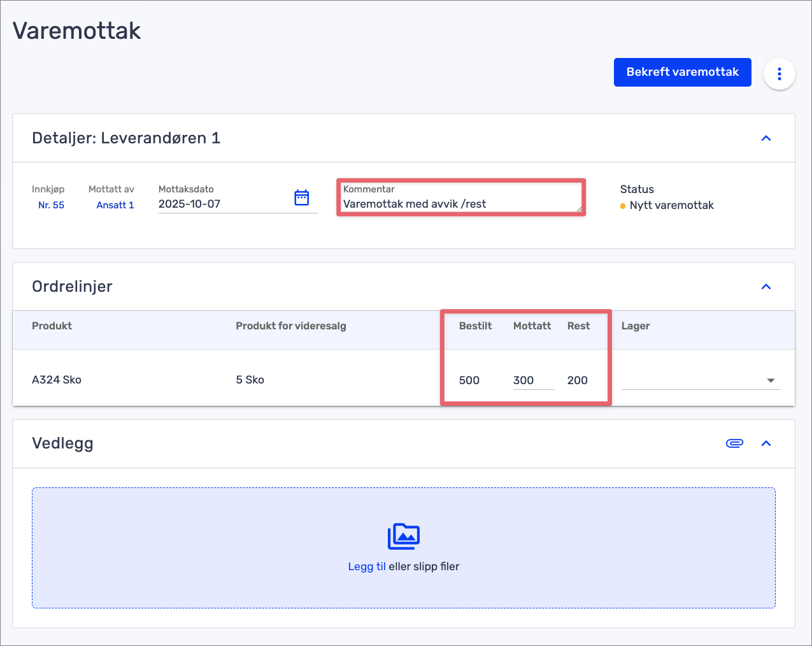Select the A324 Sko product cell
The image size is (812, 646).
[57, 380]
